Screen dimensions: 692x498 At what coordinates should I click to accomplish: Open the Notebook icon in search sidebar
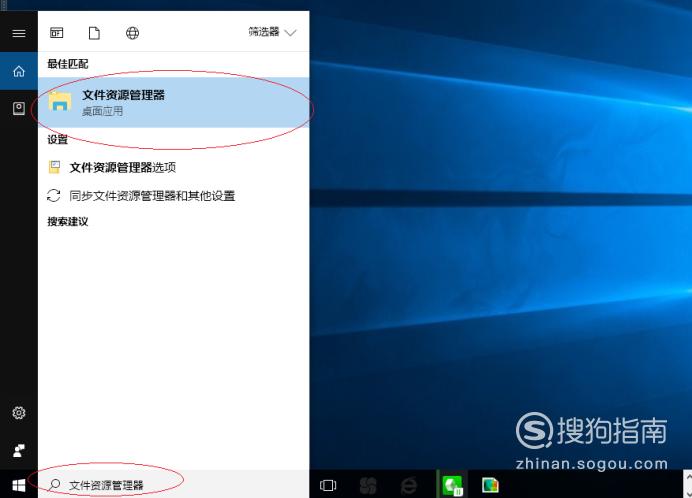point(19,108)
